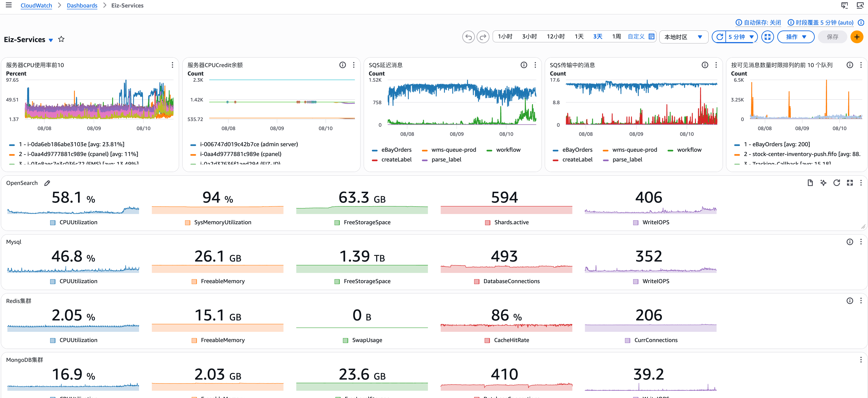Open options menu of OpenSearch widget

(x=860, y=183)
